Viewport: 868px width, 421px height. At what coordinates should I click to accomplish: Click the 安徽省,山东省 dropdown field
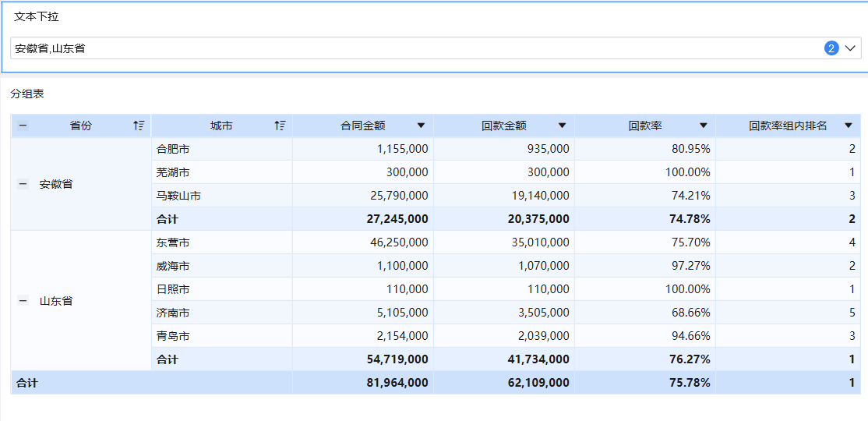point(390,48)
